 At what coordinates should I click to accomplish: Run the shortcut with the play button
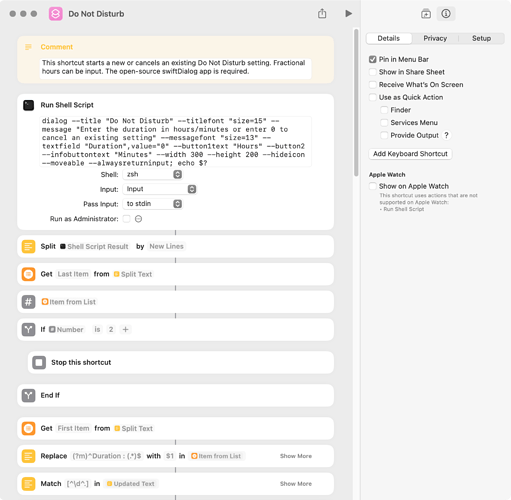(x=348, y=14)
